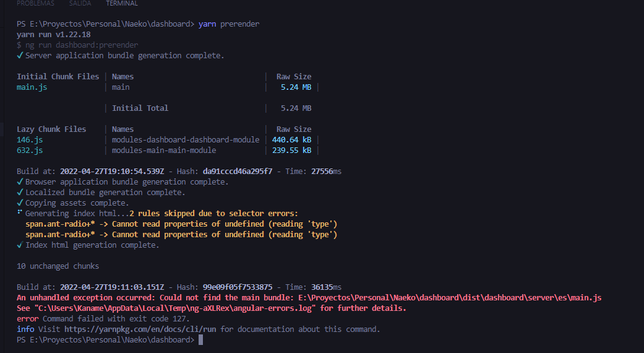Open the SALIDA tab
This screenshot has height=353, width=644.
(80, 3)
